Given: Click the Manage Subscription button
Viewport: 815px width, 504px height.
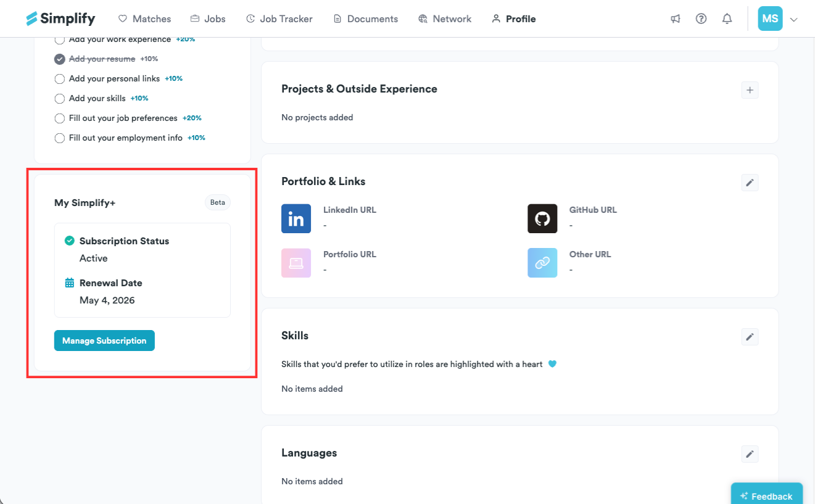Looking at the screenshot, I should click(104, 341).
